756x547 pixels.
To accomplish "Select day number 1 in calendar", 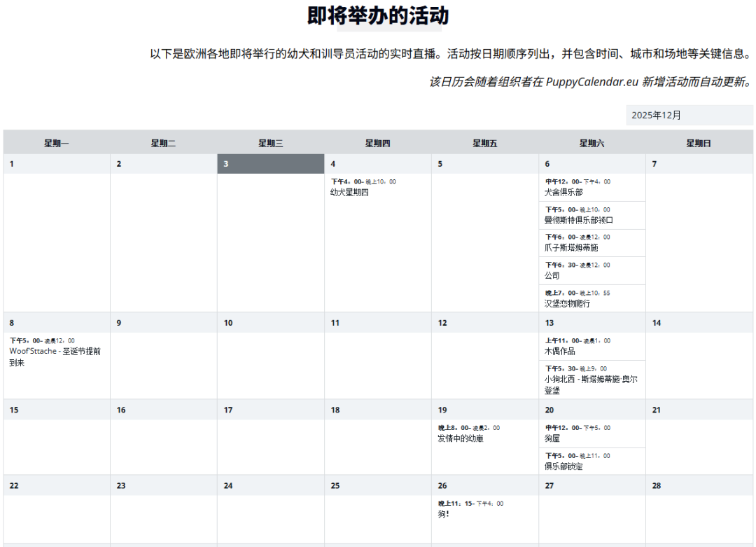I will pos(12,164).
